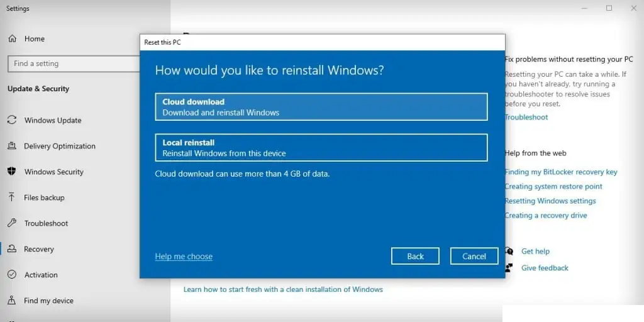Click the Find a setting search box
This screenshot has width=644, height=322.
[x=72, y=64]
